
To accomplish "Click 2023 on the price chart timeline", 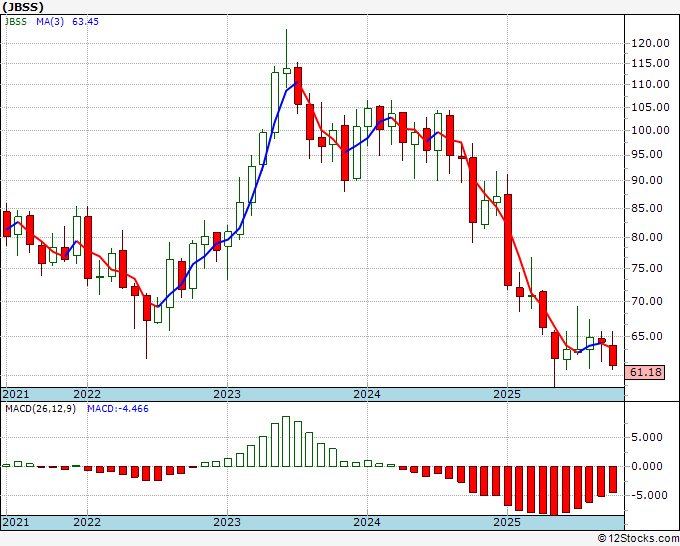I will tap(226, 394).
